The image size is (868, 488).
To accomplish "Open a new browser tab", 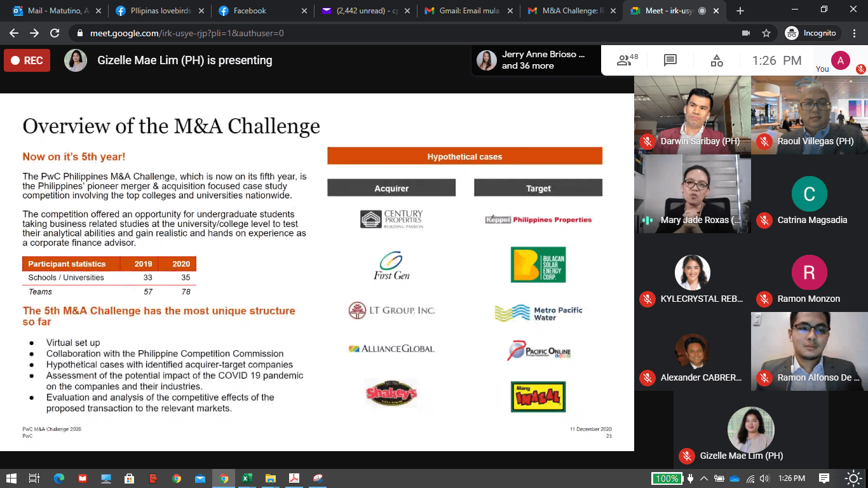I will click(x=740, y=11).
